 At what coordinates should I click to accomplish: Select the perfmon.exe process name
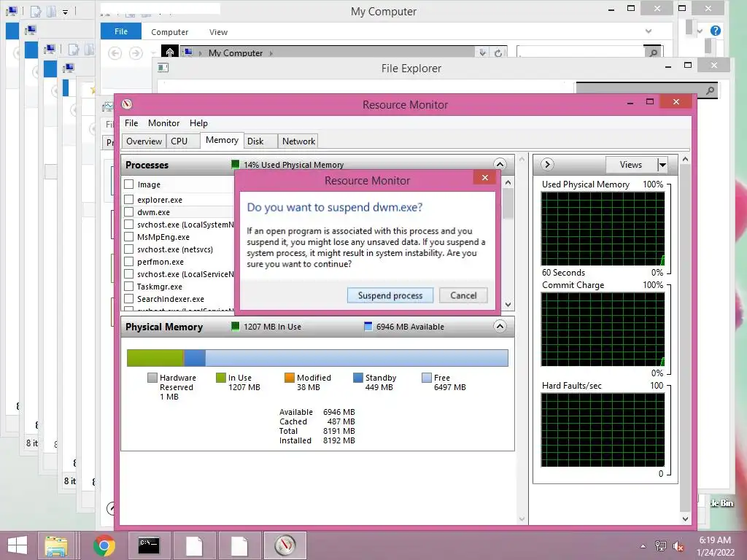point(160,262)
